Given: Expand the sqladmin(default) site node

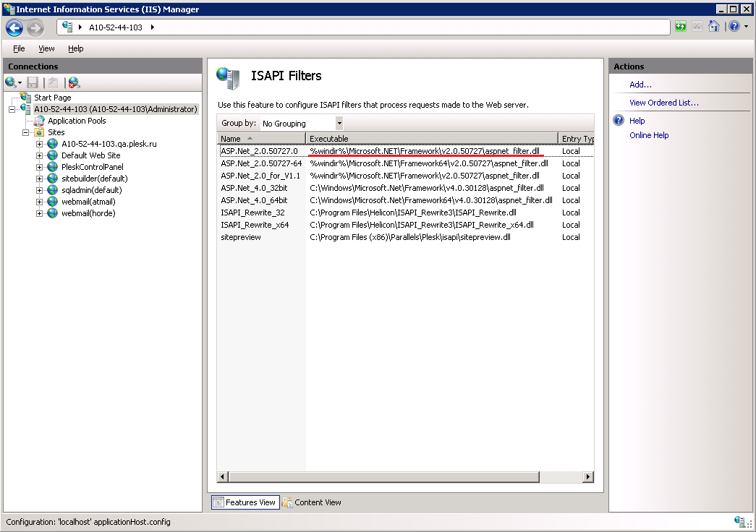Looking at the screenshot, I should (x=40, y=190).
